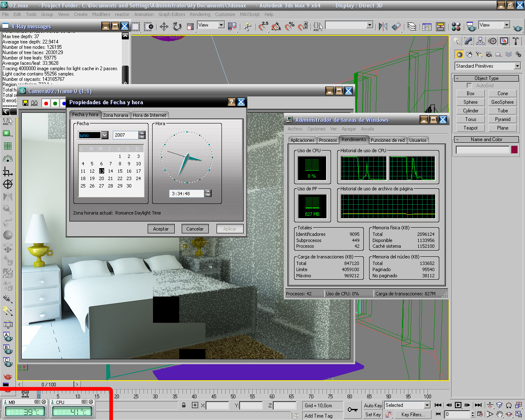Open the MAXScript menu
Image resolution: width=525 pixels, height=420 pixels.
(x=250, y=14)
